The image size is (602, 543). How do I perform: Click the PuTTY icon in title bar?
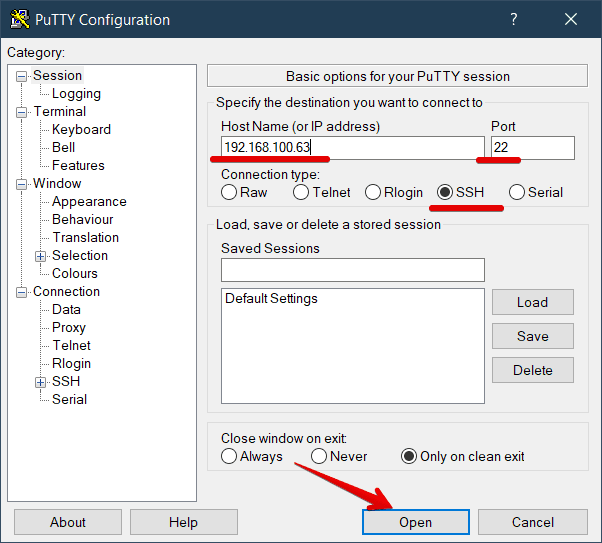tap(20, 19)
